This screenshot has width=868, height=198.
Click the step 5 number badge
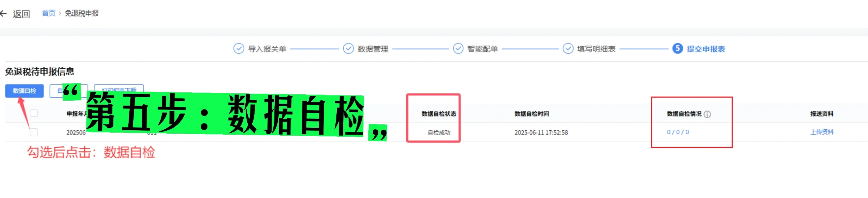click(677, 49)
